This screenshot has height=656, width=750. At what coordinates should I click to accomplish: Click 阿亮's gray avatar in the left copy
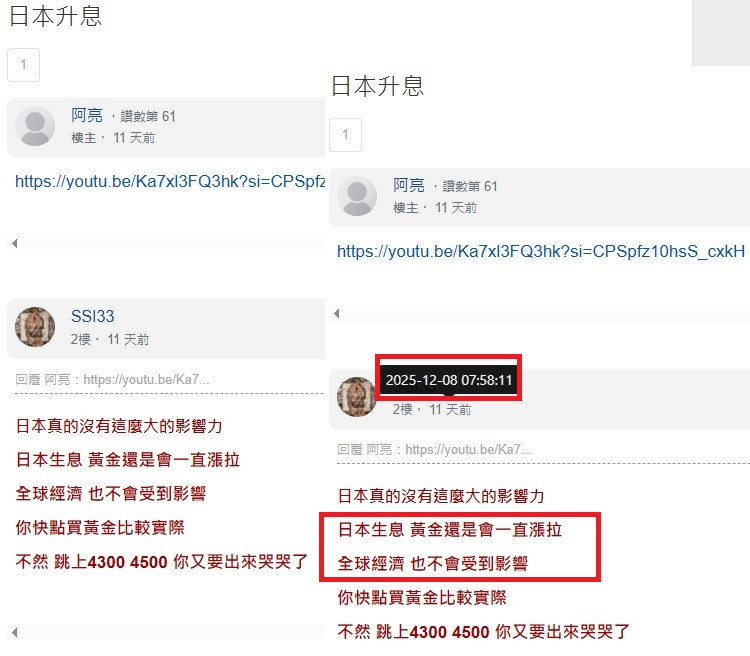(x=35, y=126)
